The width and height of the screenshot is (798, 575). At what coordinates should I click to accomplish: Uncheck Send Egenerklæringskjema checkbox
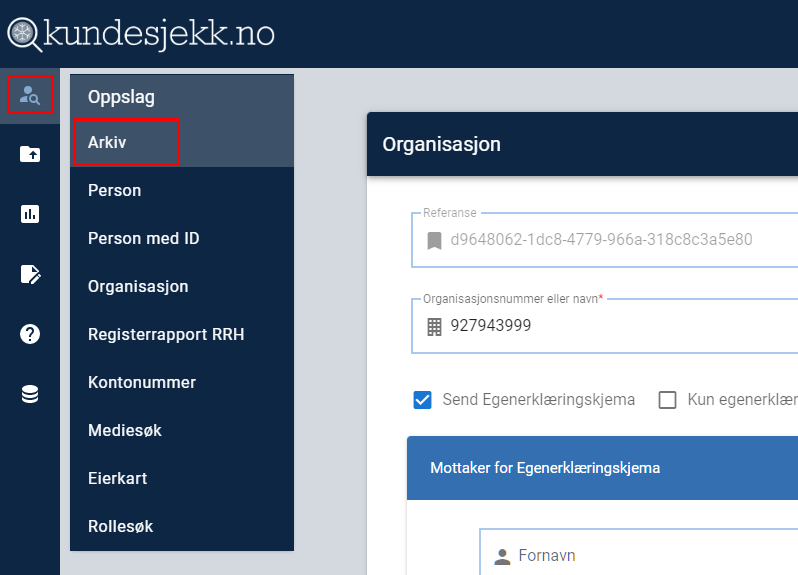[422, 400]
